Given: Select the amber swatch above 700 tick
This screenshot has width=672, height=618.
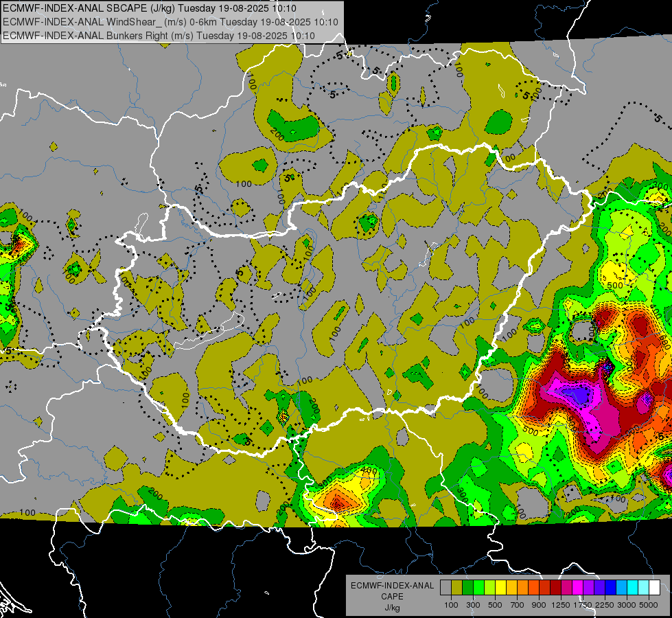Looking at the screenshot, I should (511, 588).
